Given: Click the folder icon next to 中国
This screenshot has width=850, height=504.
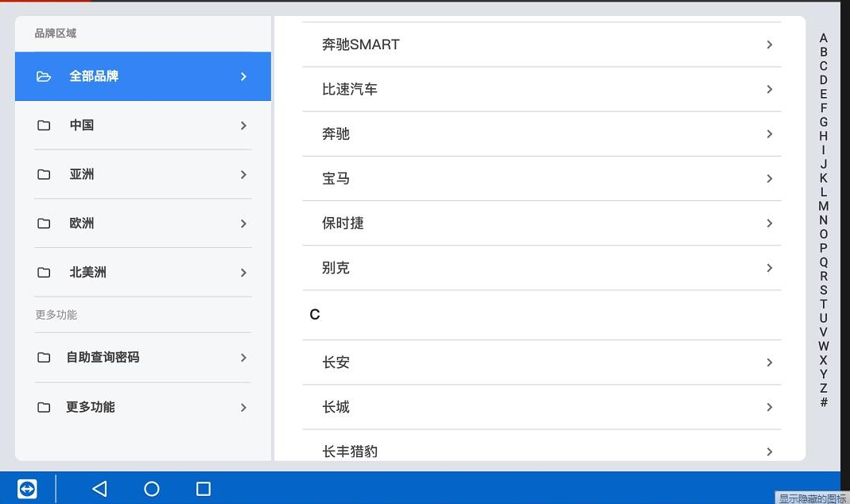Looking at the screenshot, I should [44, 126].
